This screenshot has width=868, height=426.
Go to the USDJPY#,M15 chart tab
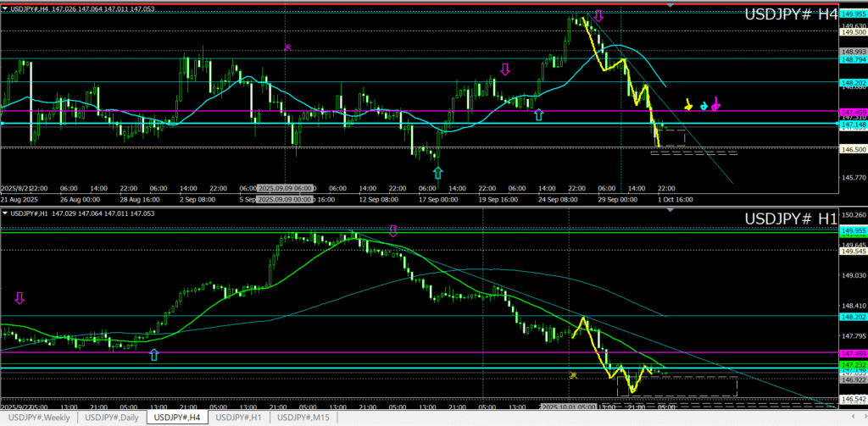pos(305,418)
